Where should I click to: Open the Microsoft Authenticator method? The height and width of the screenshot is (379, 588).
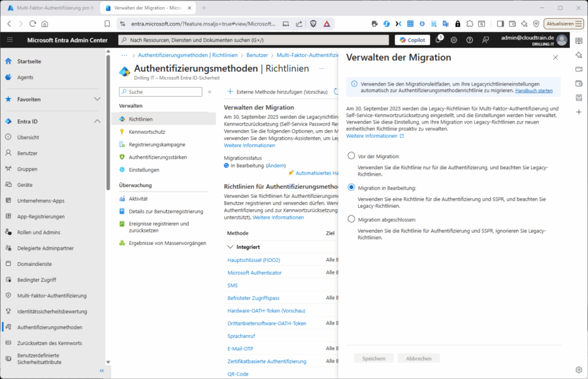click(x=254, y=272)
